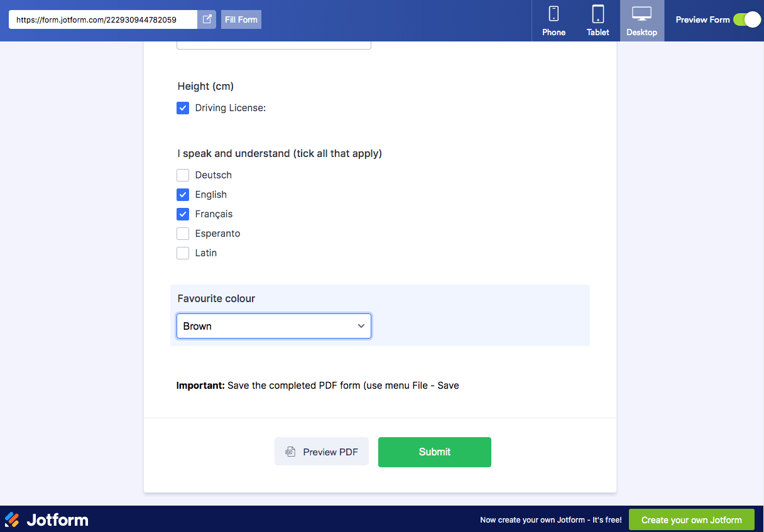
Task: Select the tablet device icon at top right
Action: click(x=598, y=15)
